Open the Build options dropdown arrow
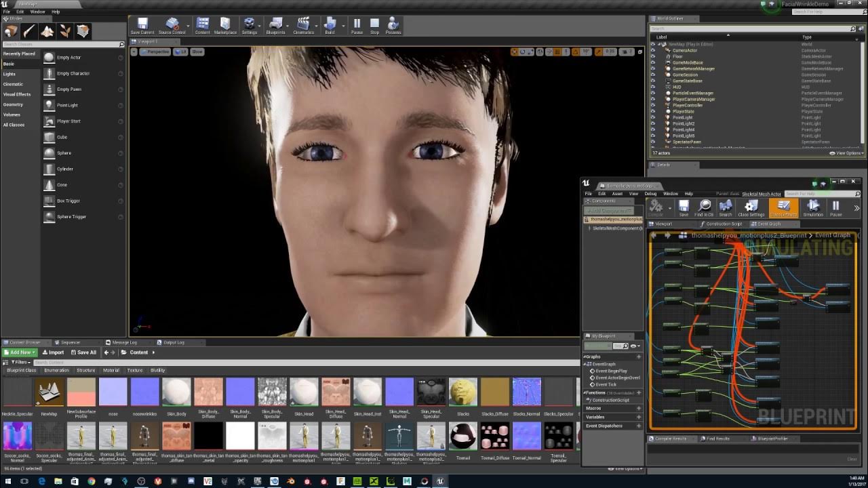Viewport: 868px width, 488px height. click(342, 27)
